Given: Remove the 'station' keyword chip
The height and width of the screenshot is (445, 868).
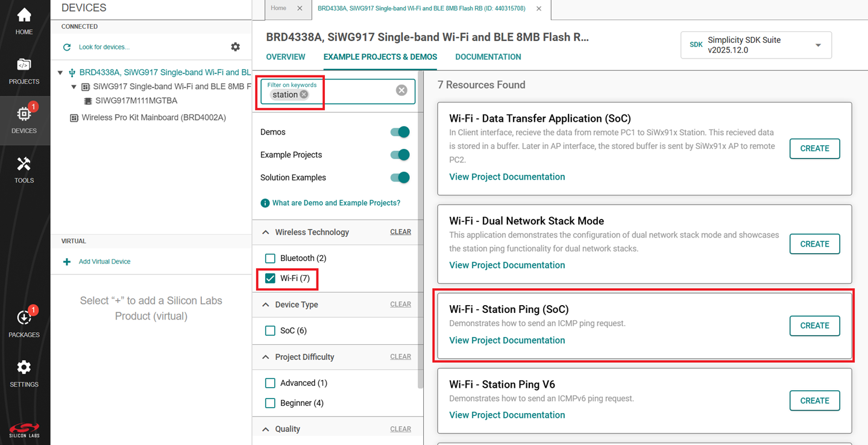Looking at the screenshot, I should click(x=304, y=95).
